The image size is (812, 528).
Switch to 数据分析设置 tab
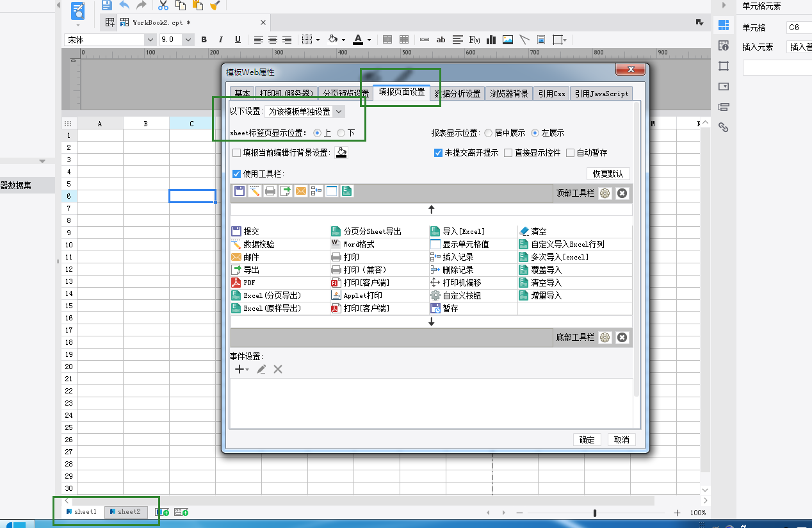click(x=457, y=93)
